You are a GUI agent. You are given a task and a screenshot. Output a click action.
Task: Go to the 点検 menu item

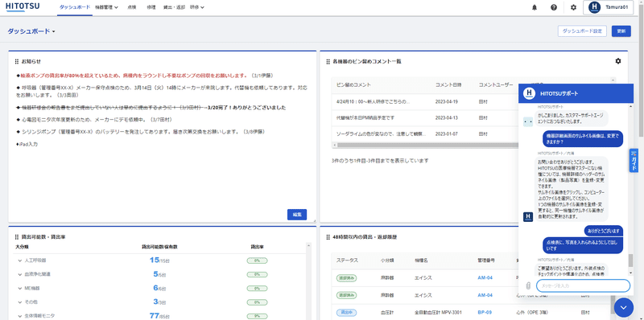click(132, 7)
